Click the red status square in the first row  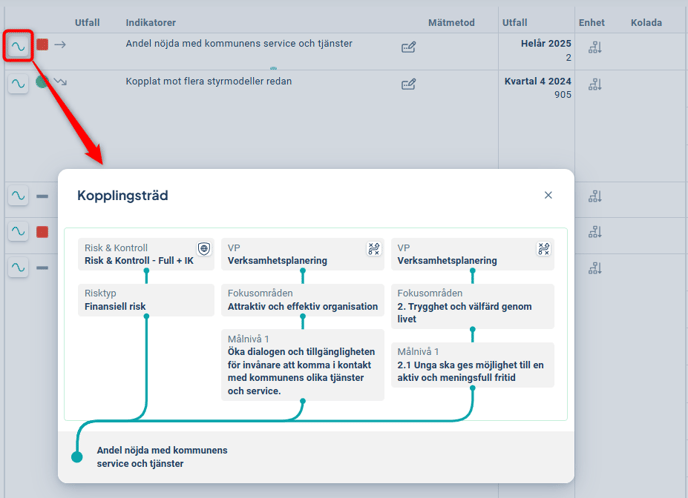tap(42, 45)
